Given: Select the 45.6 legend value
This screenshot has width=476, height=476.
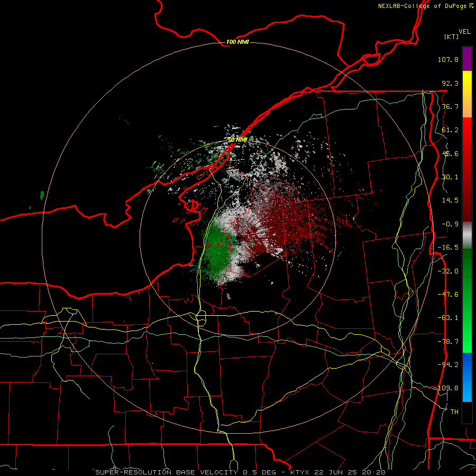Looking at the screenshot, I should (x=450, y=153).
